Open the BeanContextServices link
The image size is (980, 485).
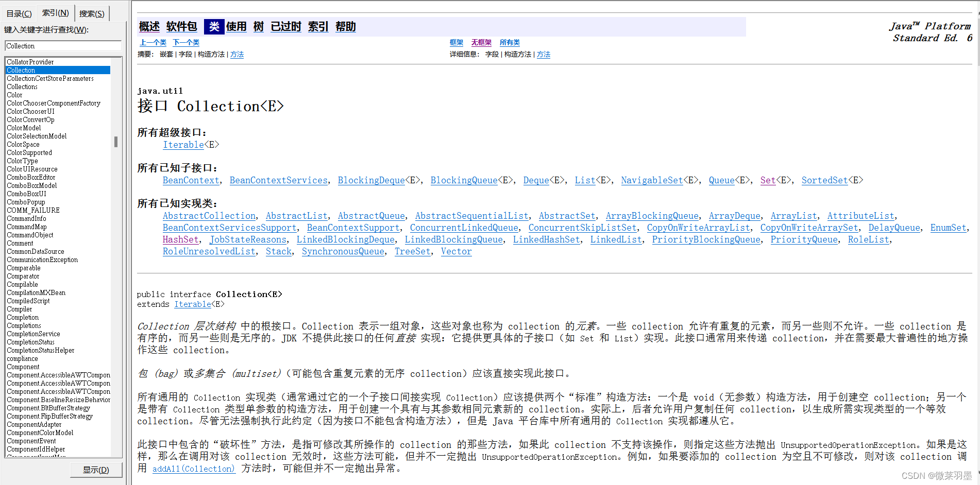click(279, 181)
